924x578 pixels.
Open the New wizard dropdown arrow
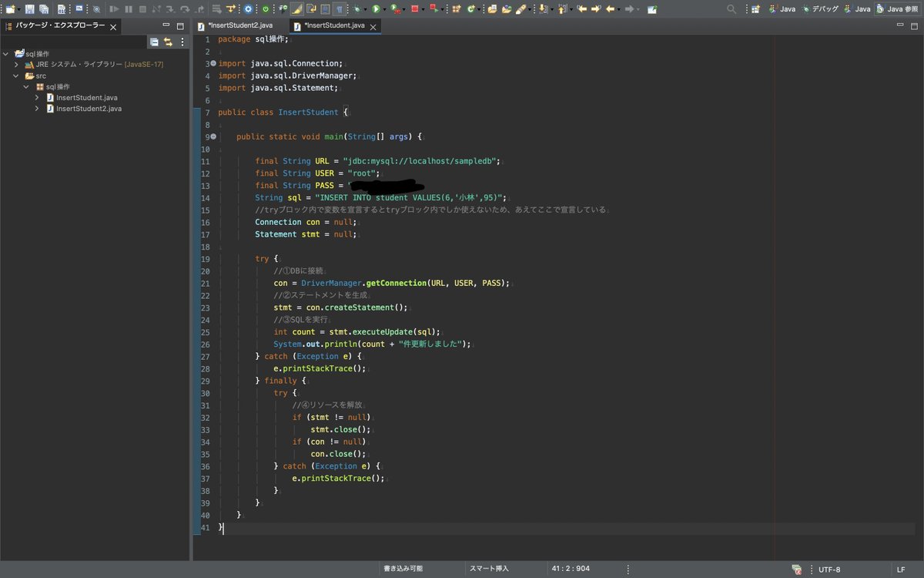pyautogui.click(x=18, y=9)
